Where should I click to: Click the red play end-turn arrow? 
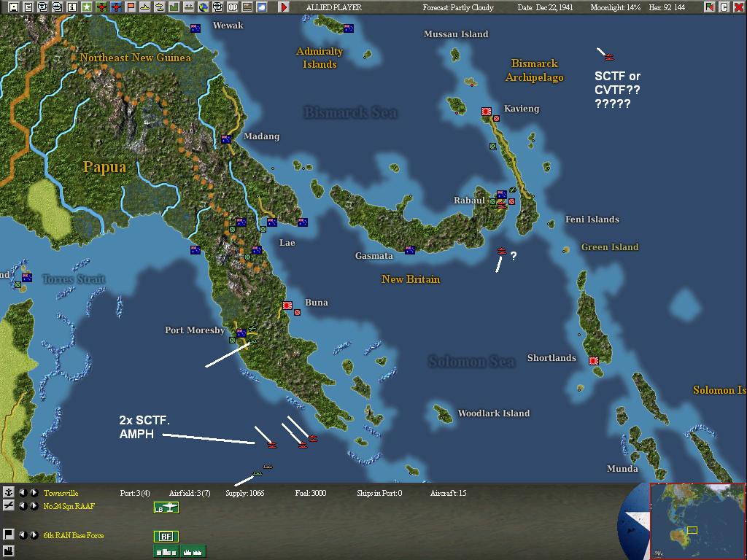coord(284,7)
